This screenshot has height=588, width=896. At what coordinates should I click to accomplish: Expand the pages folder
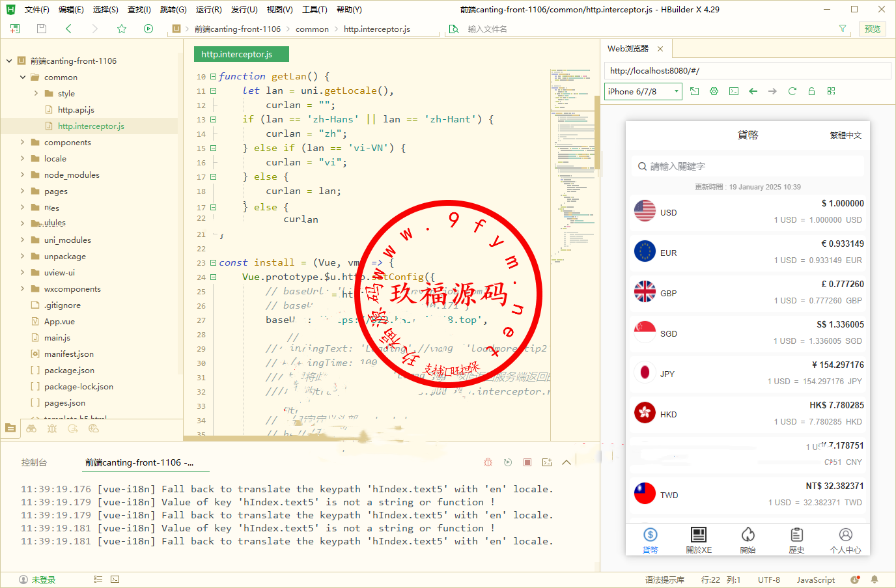point(23,191)
